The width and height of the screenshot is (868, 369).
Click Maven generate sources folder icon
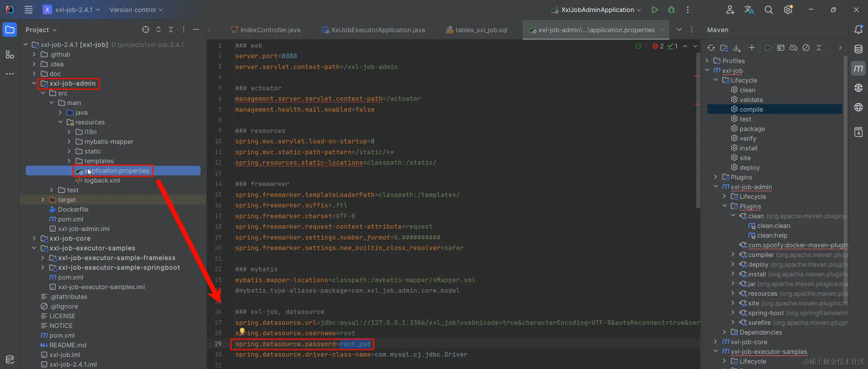pos(723,48)
